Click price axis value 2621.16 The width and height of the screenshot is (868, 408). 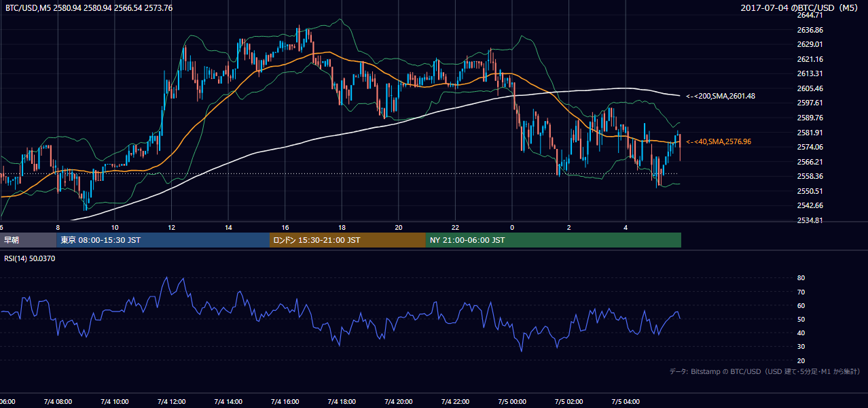click(x=810, y=59)
